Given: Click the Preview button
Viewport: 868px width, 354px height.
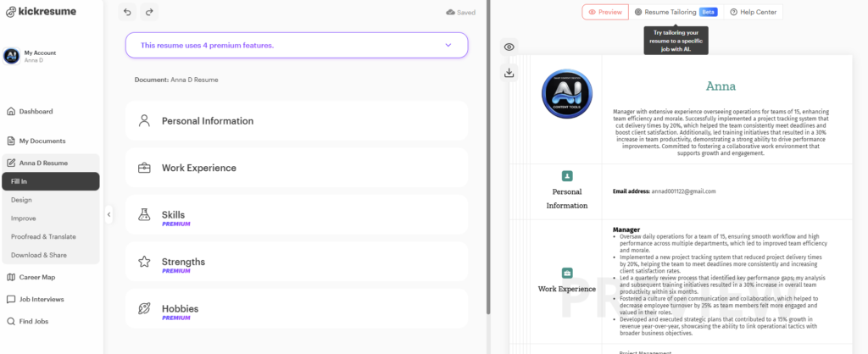Looking at the screenshot, I should (605, 12).
